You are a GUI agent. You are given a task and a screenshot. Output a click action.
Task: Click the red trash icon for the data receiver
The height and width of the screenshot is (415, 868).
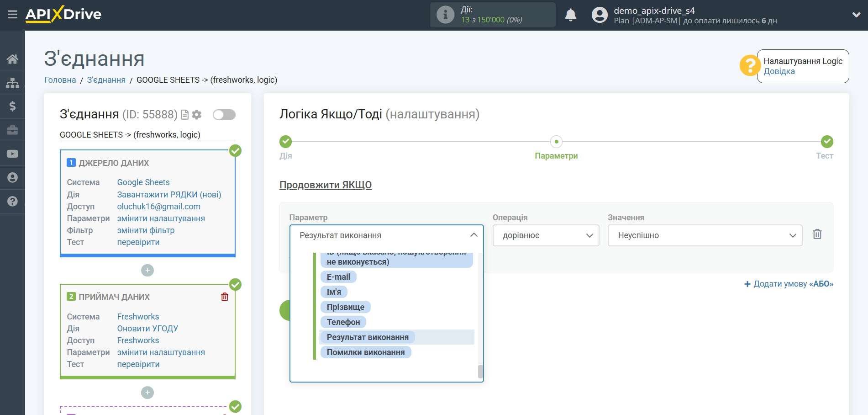tap(225, 297)
